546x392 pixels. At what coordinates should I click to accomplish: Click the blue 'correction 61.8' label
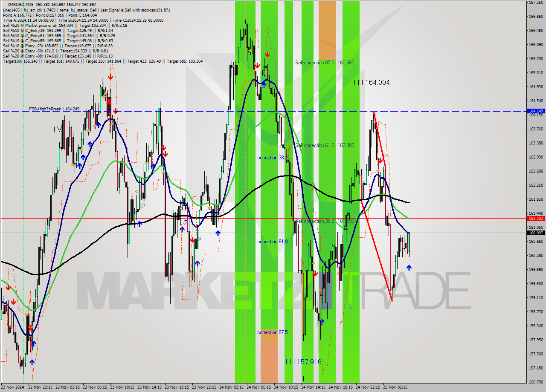click(x=272, y=242)
